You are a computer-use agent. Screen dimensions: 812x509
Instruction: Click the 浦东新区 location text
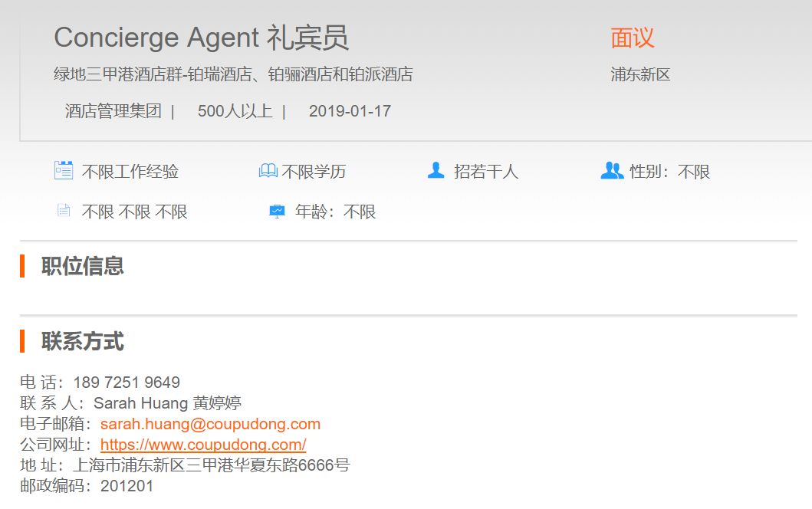pyautogui.click(x=640, y=74)
